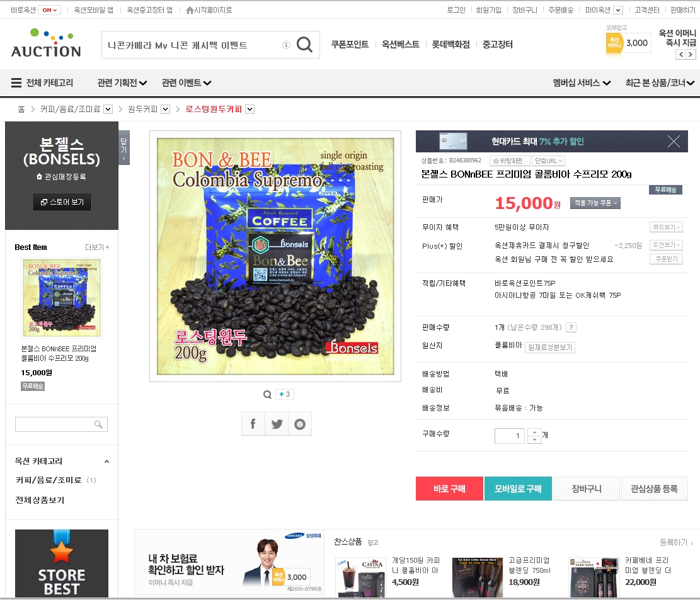Click the store search magnifier in sidebar
This screenshot has height=600, width=700.
click(98, 424)
